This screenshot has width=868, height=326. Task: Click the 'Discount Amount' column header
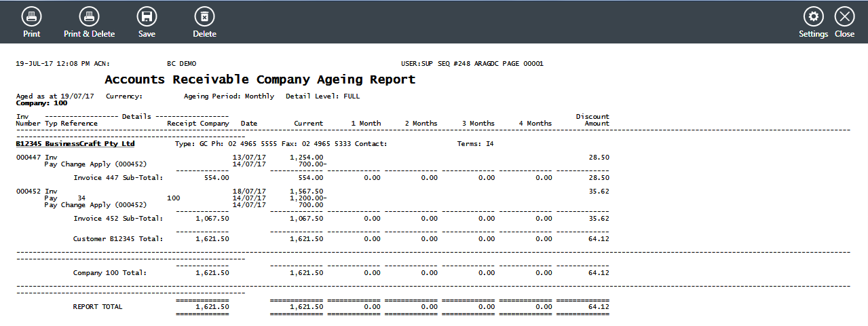(x=592, y=120)
